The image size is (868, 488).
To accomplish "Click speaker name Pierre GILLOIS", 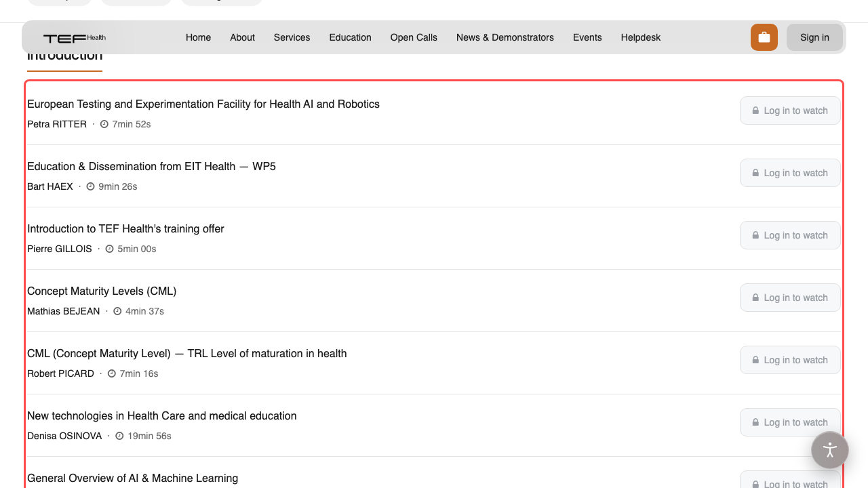I will pyautogui.click(x=60, y=249).
